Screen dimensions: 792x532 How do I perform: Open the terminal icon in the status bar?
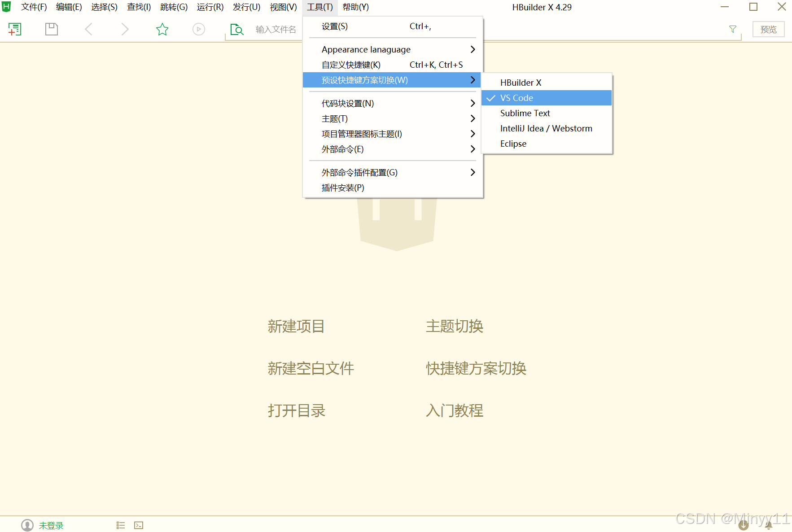139,525
